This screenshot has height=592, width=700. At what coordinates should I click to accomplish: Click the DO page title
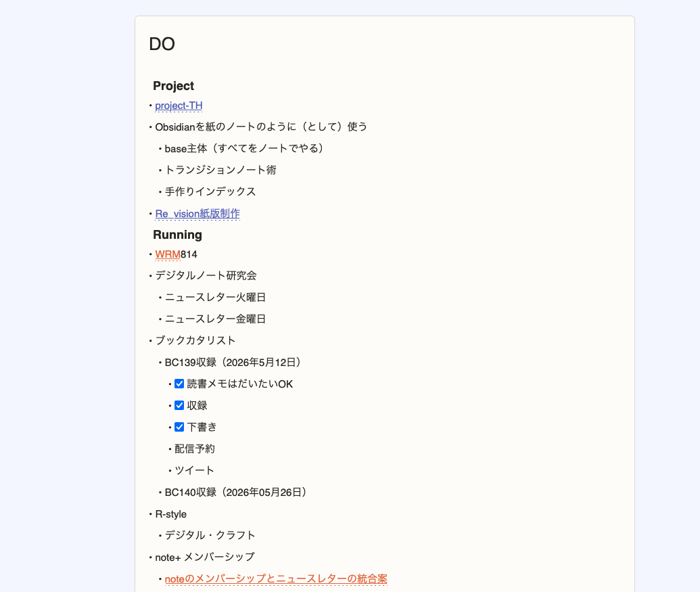click(x=162, y=44)
